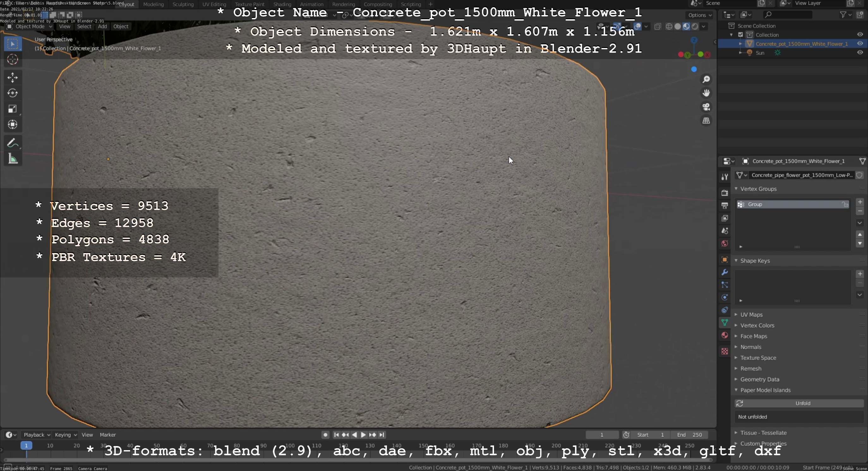Click the End frame field 250
868x471 pixels.
coord(689,435)
